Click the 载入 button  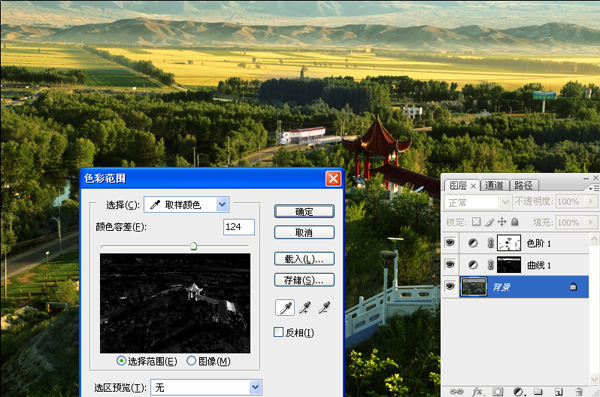click(304, 259)
